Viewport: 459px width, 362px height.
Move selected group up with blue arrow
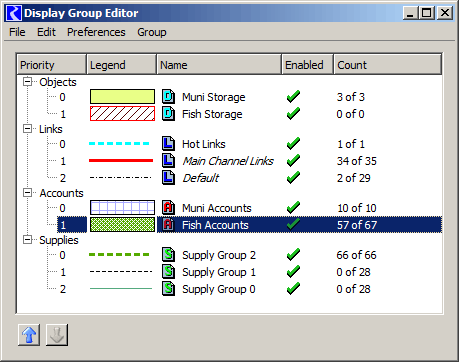tap(29, 335)
